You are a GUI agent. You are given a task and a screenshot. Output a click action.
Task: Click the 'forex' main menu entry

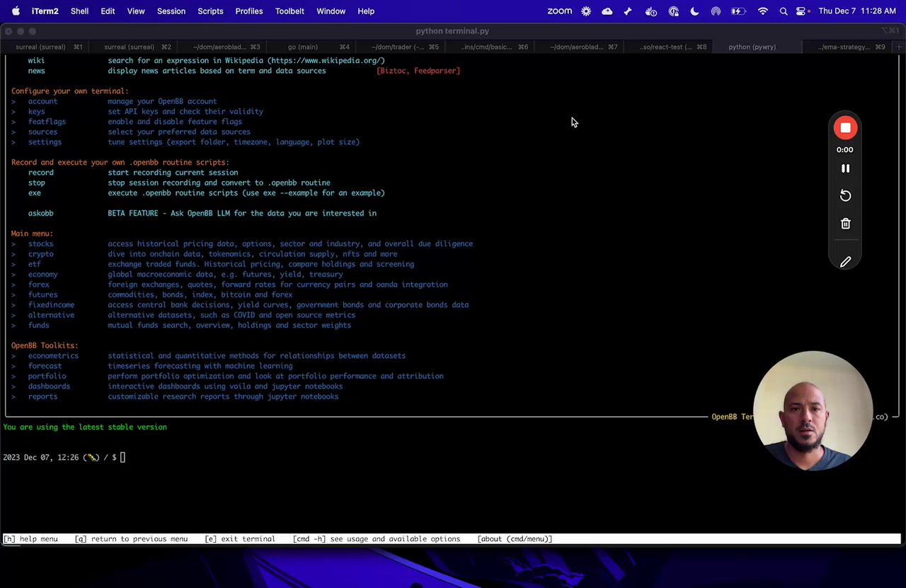click(x=38, y=284)
